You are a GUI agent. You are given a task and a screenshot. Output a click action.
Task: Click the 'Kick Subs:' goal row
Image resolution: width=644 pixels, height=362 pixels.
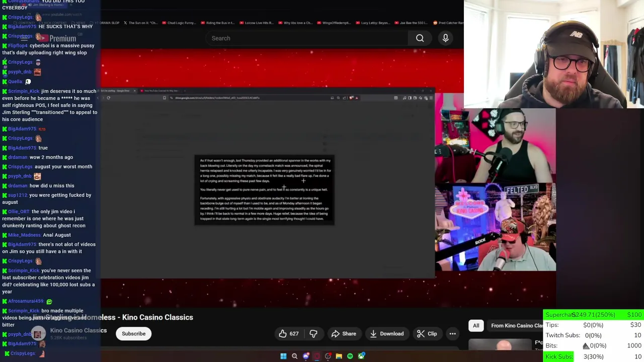coord(593,356)
